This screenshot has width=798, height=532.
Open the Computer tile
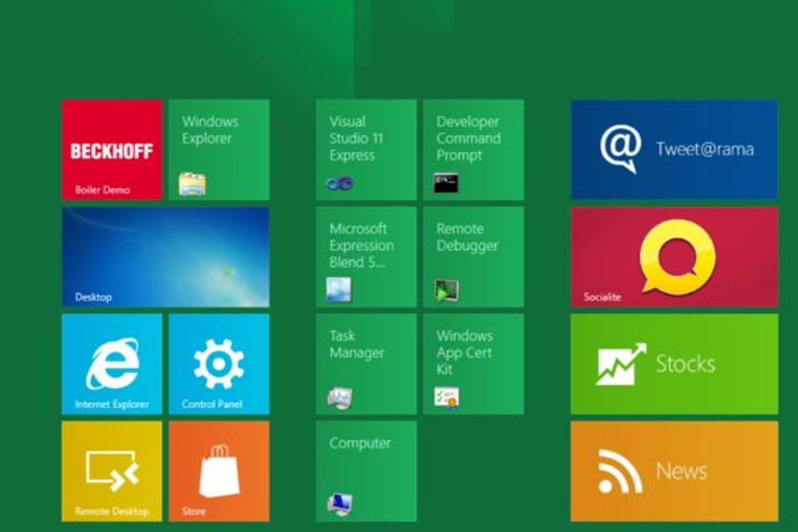pyautogui.click(x=366, y=471)
